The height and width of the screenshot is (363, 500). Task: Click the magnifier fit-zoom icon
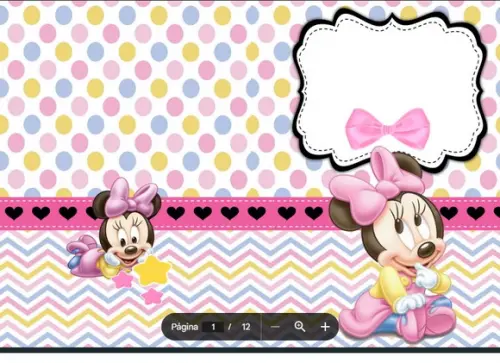(300, 327)
